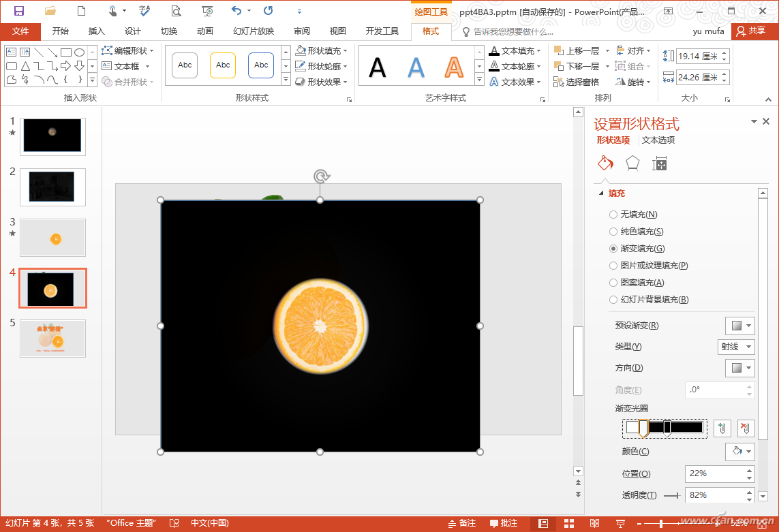Image resolution: width=779 pixels, height=532 pixels.
Task: Click the Undo arrow icon
Action: point(236,11)
